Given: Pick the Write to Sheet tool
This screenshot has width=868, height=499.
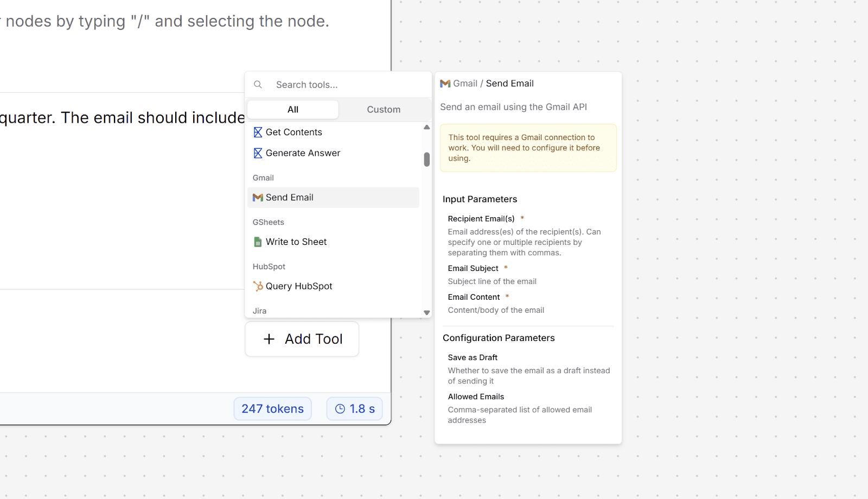Looking at the screenshot, I should (x=333, y=242).
